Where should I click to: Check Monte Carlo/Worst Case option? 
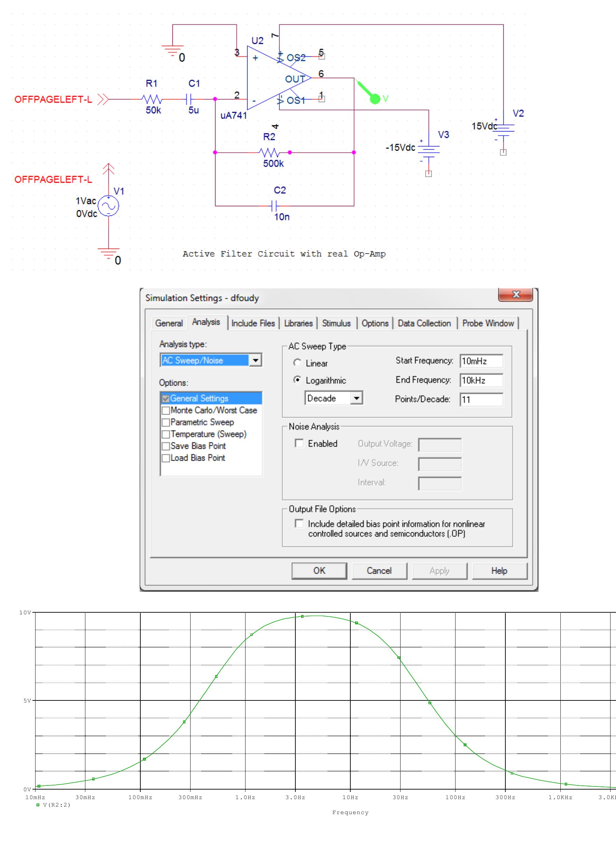166,410
